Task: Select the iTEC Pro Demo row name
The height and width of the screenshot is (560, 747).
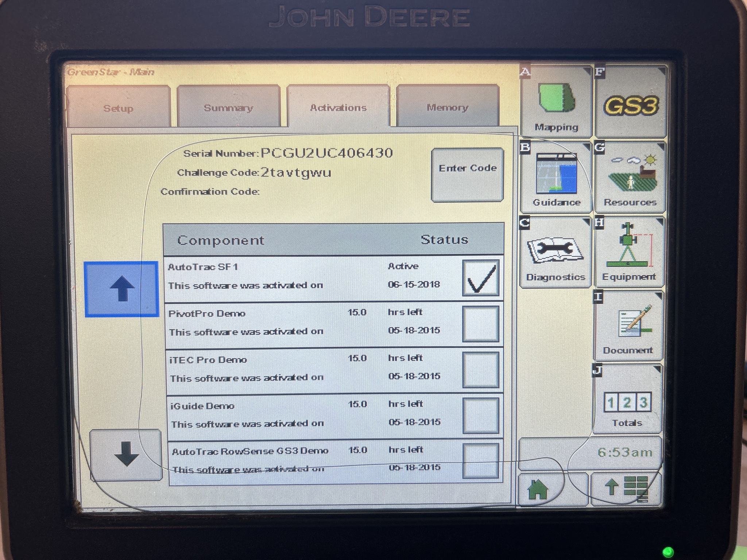Action: [208, 360]
